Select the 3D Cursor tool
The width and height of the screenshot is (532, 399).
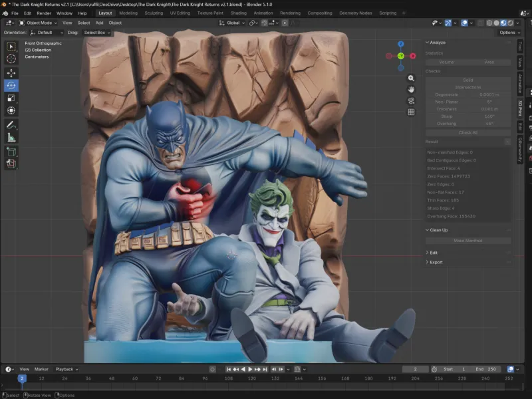(11, 59)
